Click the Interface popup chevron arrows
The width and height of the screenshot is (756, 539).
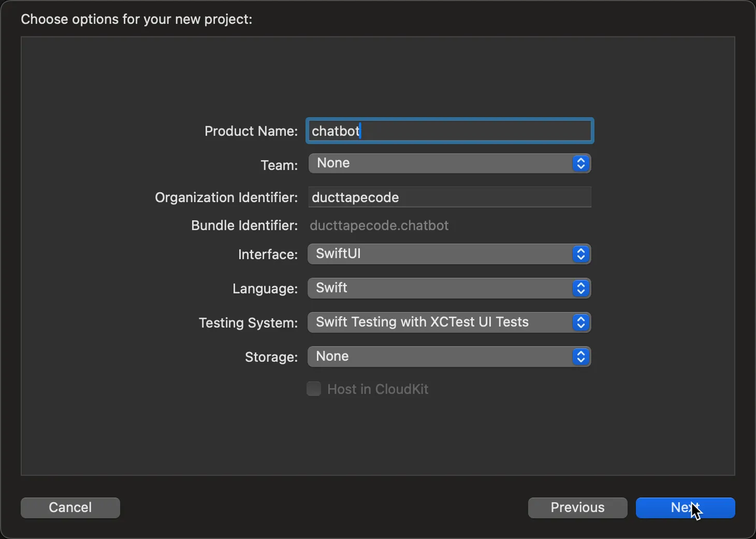click(x=580, y=254)
